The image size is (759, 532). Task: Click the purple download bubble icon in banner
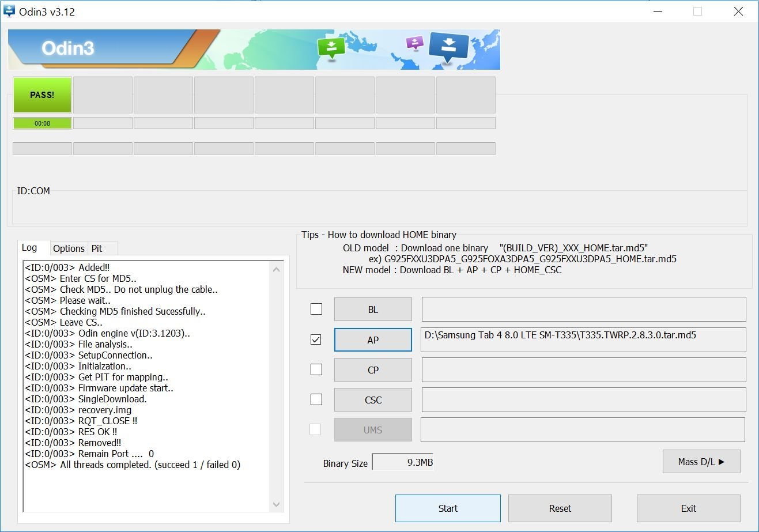coord(414,43)
